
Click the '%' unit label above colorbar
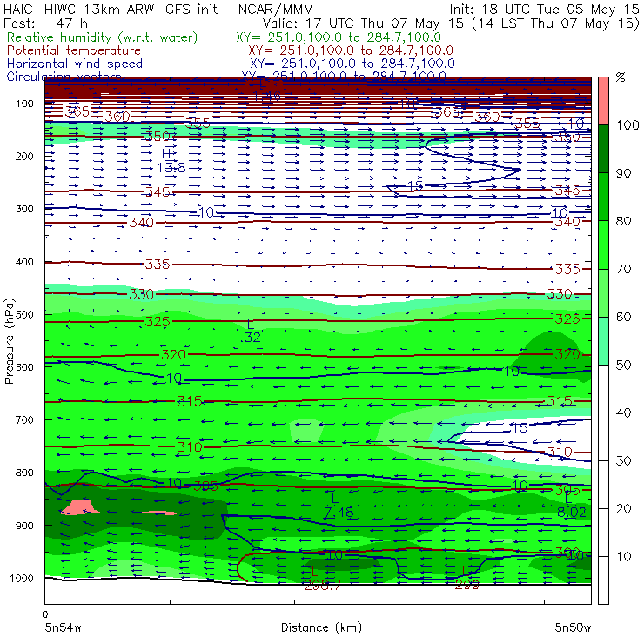[x=621, y=77]
